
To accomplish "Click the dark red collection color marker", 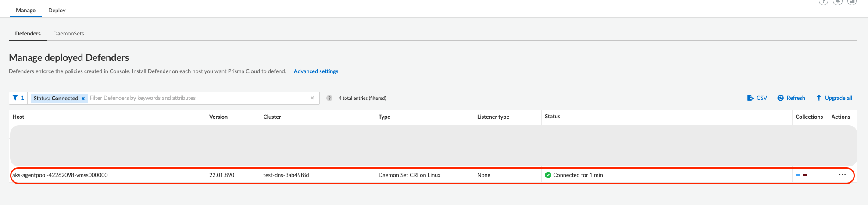I will pyautogui.click(x=804, y=175).
